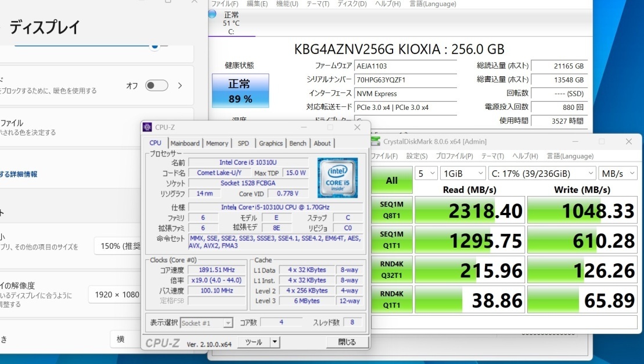
Task: Click the 65.89 RND4K Q1T1 write result
Action: click(x=582, y=300)
